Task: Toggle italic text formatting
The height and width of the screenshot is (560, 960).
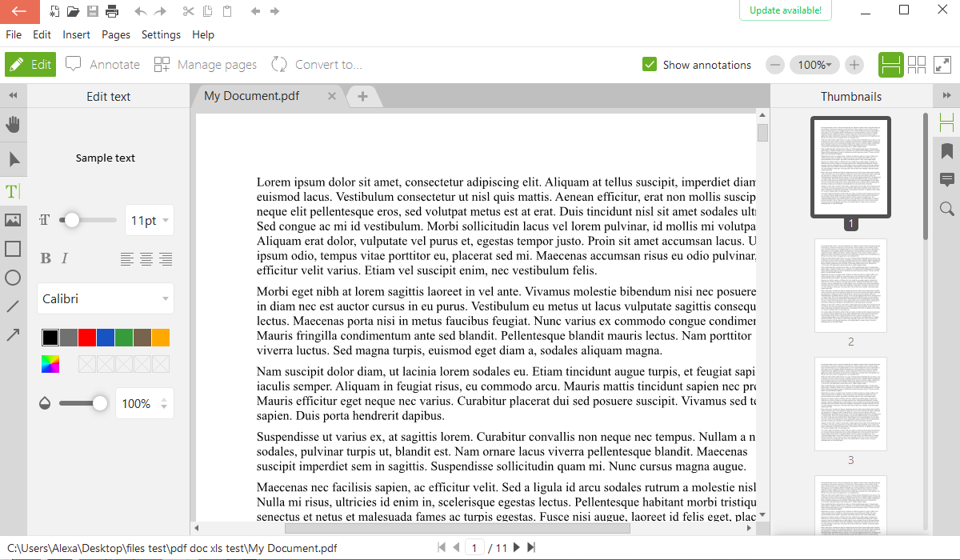Action: coord(65,258)
